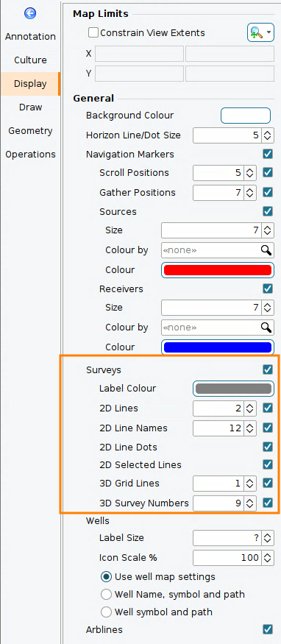Click the 3D Grid Lines value field
The image size is (281, 644).
(218, 483)
